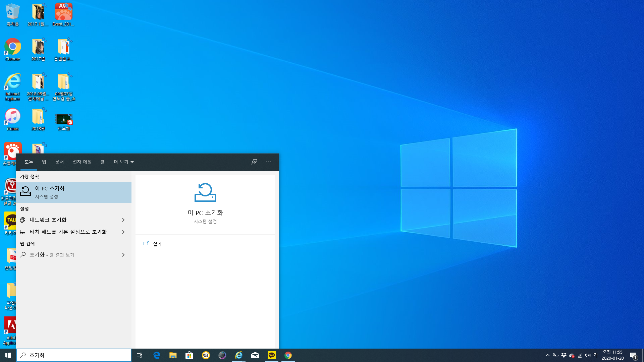Open File Explorer from the taskbar

tap(173, 355)
